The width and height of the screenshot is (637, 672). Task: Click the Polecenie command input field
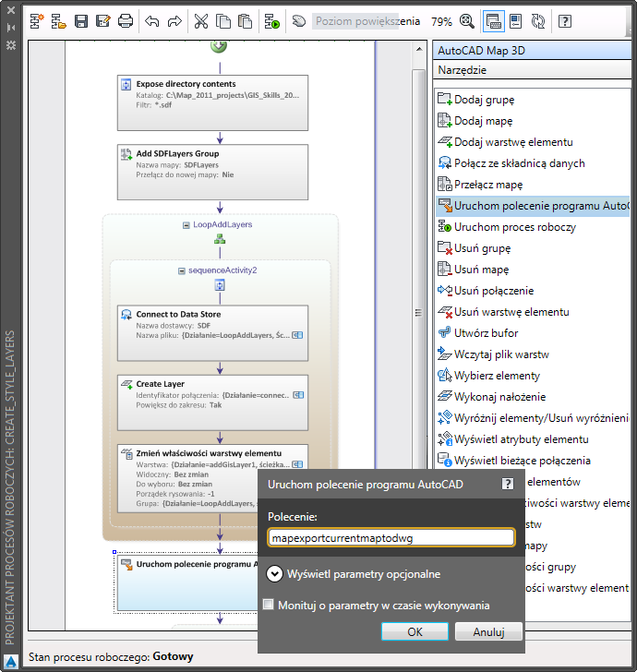[391, 537]
